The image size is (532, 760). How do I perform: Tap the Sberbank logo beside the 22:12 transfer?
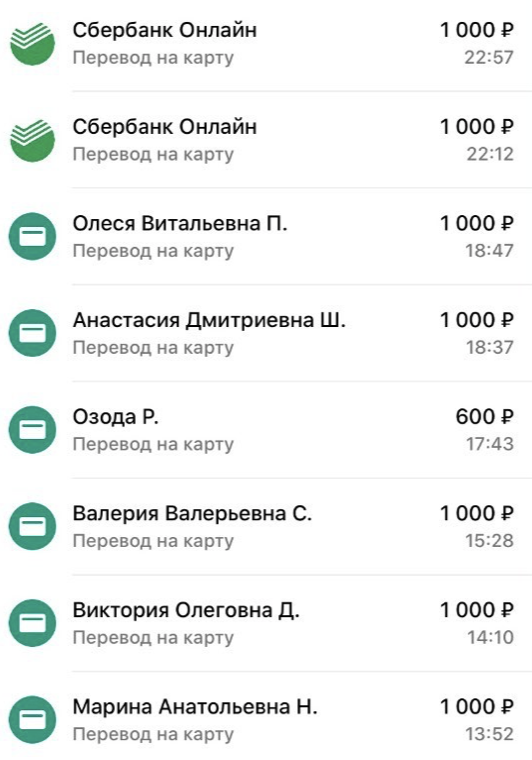coord(32,141)
